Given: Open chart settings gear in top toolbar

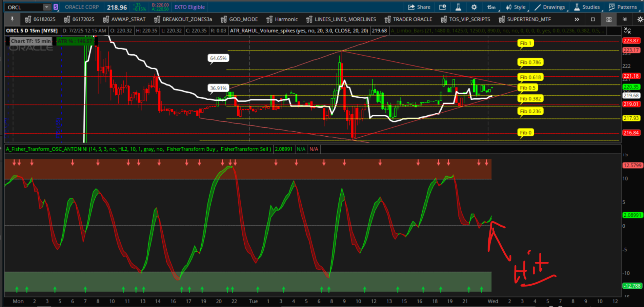Looking at the screenshot, I should click(x=474, y=7).
